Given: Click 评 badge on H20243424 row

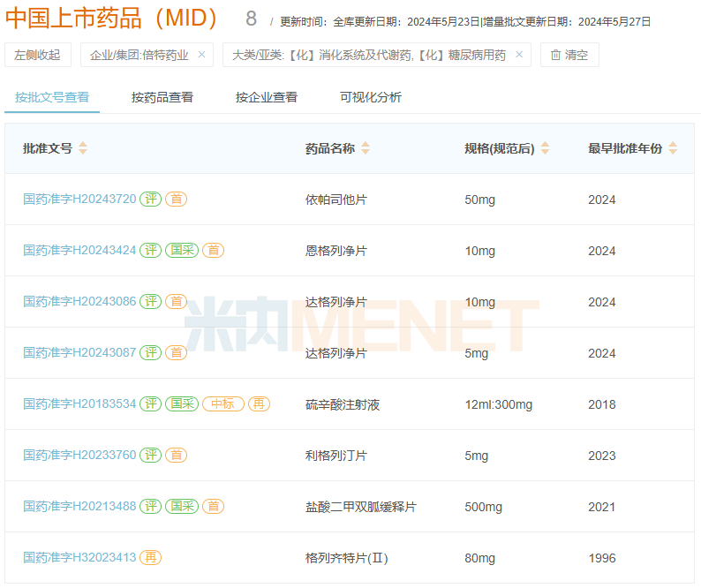Looking at the screenshot, I should [x=151, y=251].
